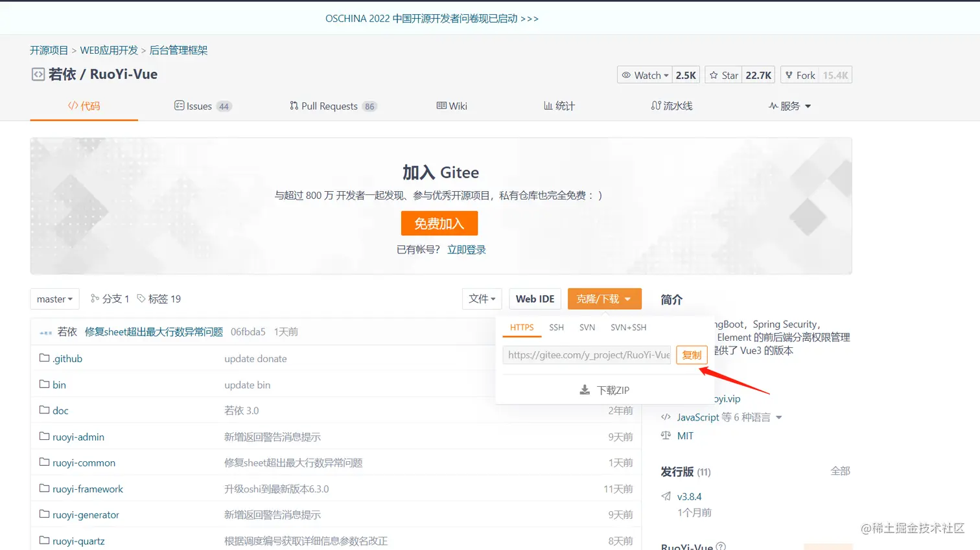Select the SVN+SSH clone tab
This screenshot has width=980, height=550.
pyautogui.click(x=628, y=328)
